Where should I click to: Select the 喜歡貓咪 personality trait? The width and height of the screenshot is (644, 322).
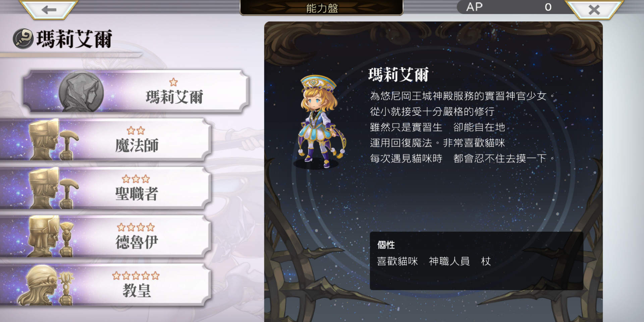tap(397, 261)
